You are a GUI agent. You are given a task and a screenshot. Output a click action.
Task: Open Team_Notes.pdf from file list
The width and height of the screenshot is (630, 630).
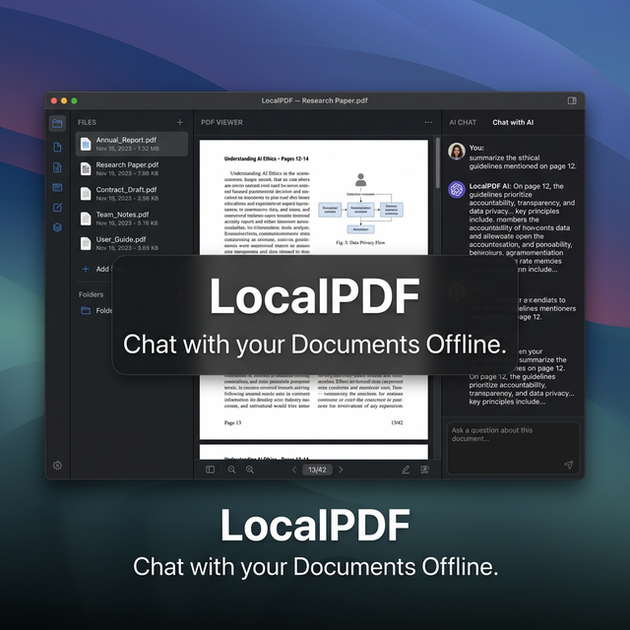[x=132, y=219]
